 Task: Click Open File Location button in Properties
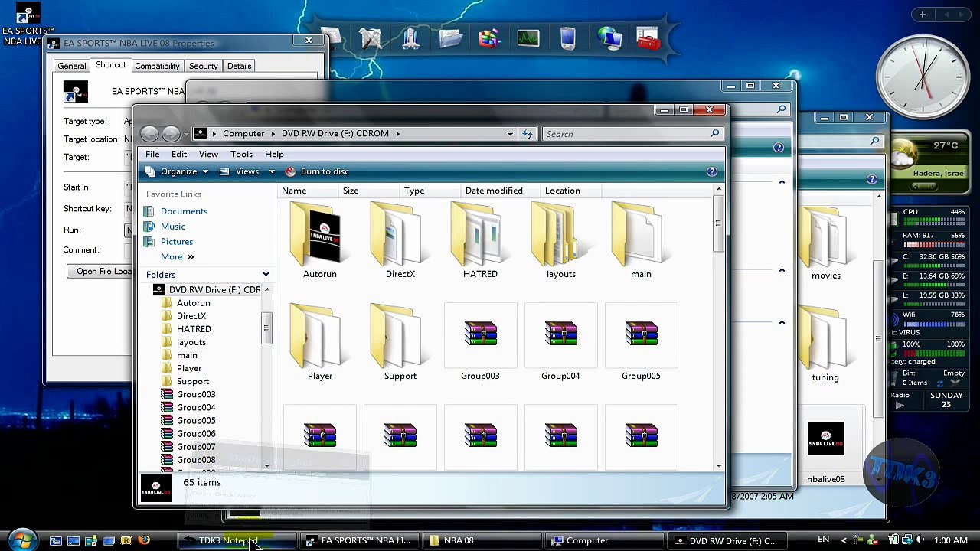[x=100, y=271]
